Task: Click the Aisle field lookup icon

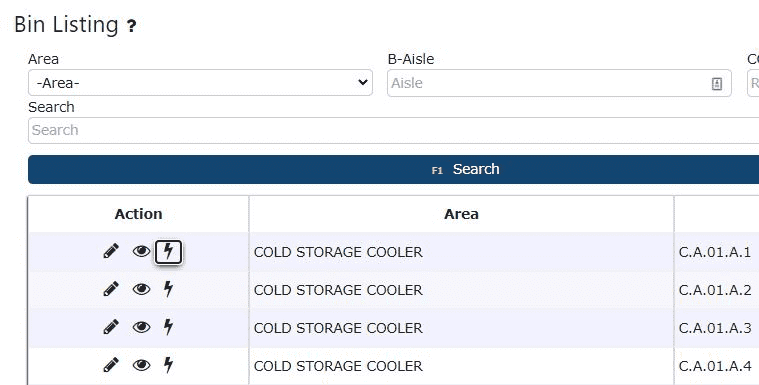Action: (717, 84)
